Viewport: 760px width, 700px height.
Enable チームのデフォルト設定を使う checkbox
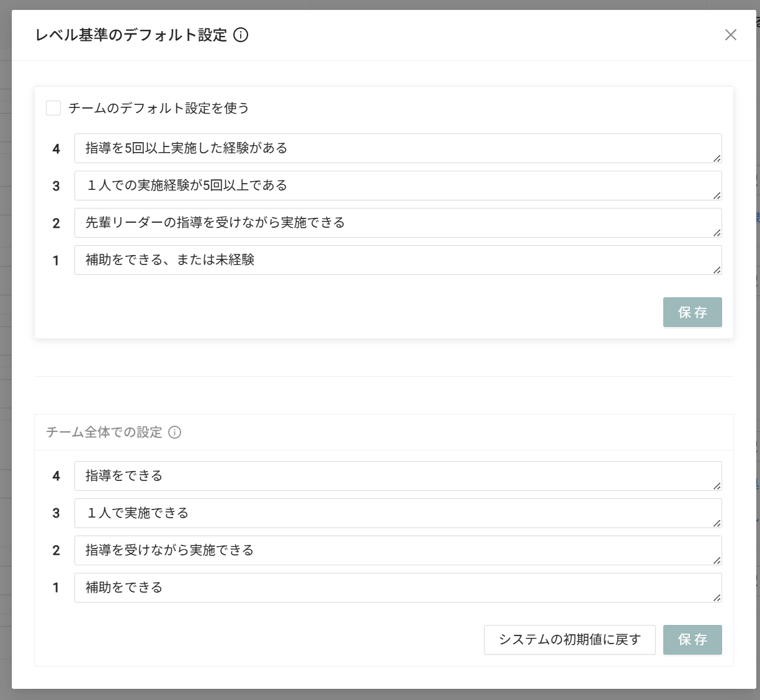(x=53, y=108)
